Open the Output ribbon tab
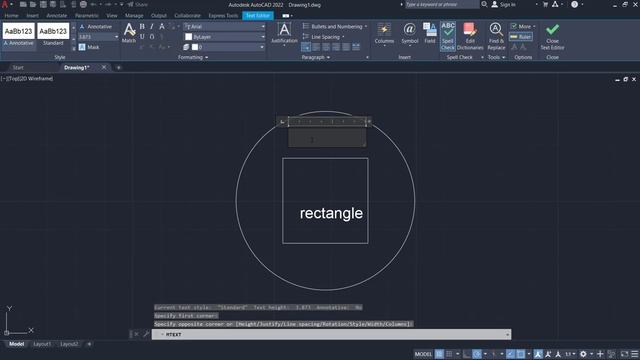The image size is (640, 360). (x=159, y=16)
